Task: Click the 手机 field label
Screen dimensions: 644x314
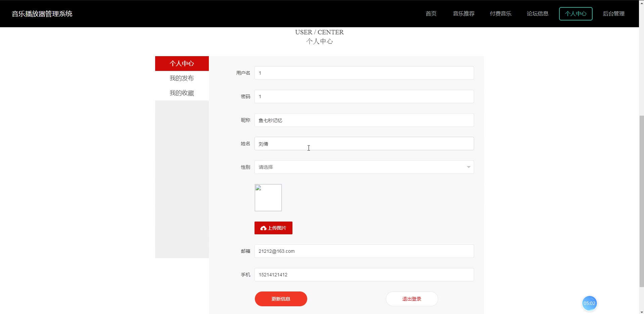Action: (245, 275)
